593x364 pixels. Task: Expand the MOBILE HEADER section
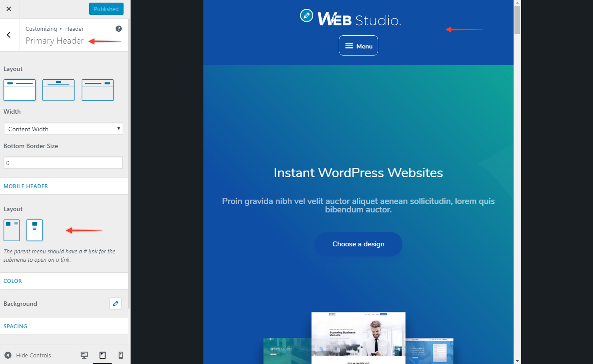coord(64,186)
